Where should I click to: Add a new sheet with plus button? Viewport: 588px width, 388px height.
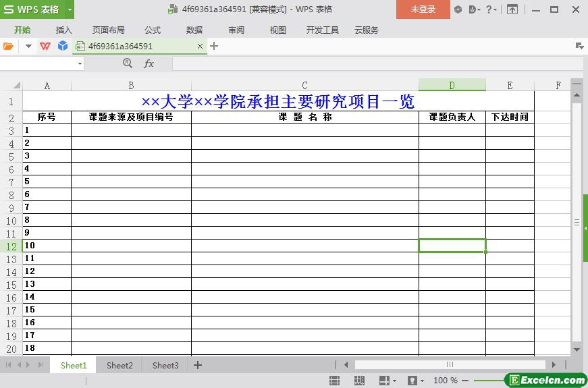point(198,365)
